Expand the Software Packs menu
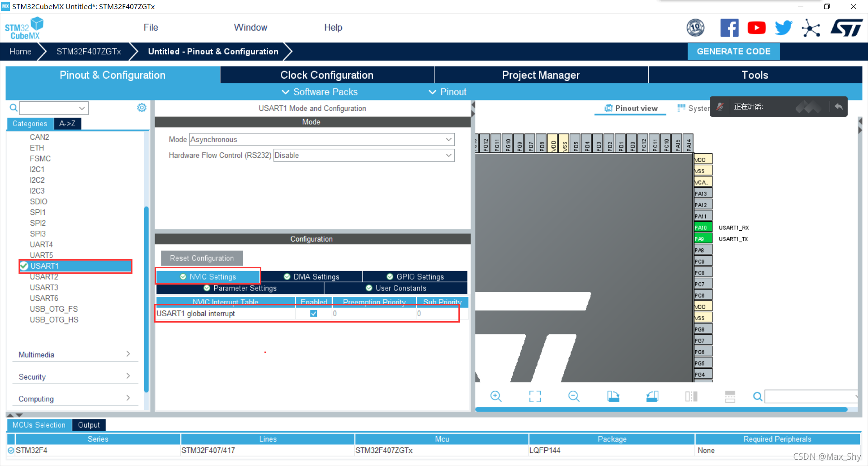This screenshot has height=466, width=868. pyautogui.click(x=320, y=92)
